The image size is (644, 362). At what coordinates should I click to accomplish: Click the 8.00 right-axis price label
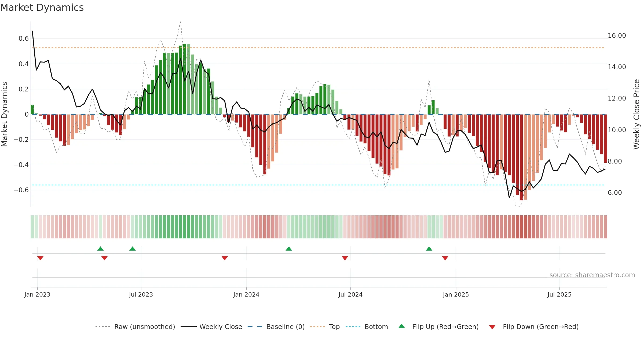[x=615, y=161]
